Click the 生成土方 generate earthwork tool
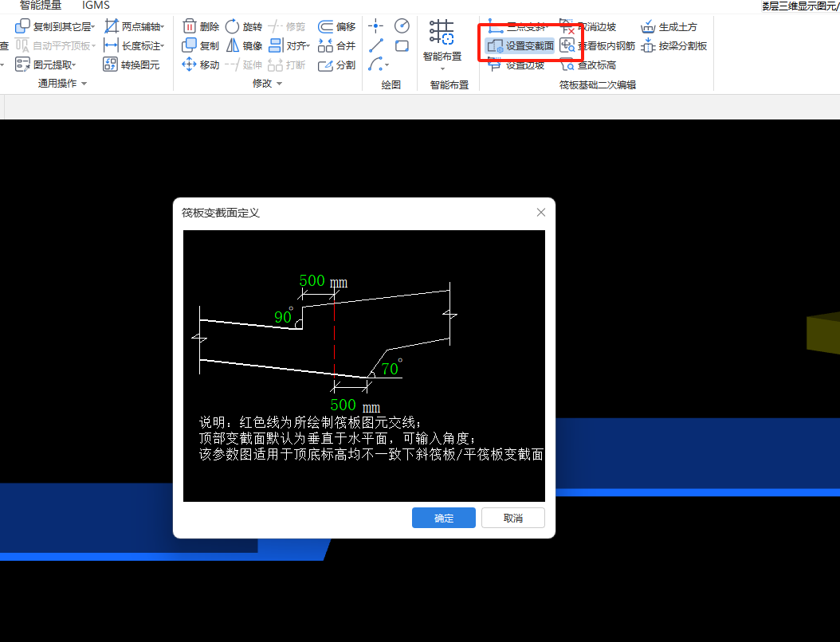 tap(669, 26)
